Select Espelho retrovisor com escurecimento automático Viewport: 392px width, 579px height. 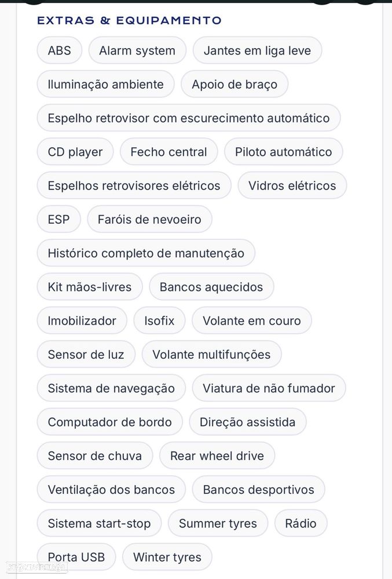[188, 118]
